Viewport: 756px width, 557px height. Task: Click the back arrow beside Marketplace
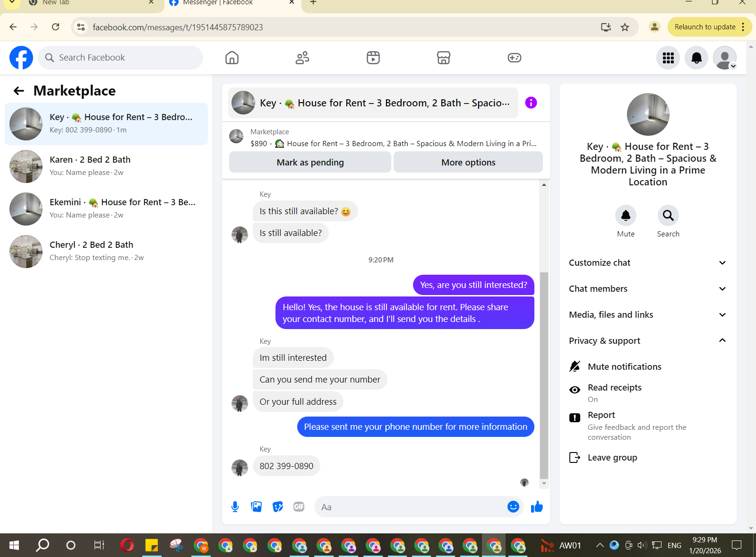[x=19, y=91]
